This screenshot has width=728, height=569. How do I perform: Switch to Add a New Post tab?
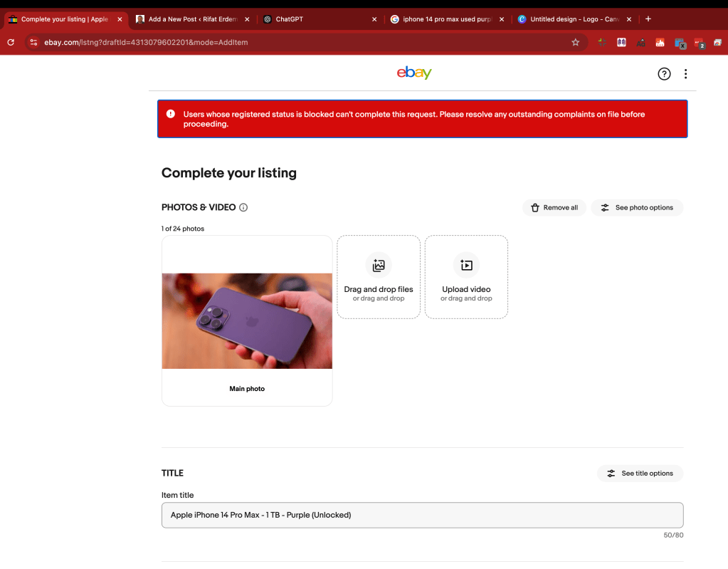pos(193,19)
